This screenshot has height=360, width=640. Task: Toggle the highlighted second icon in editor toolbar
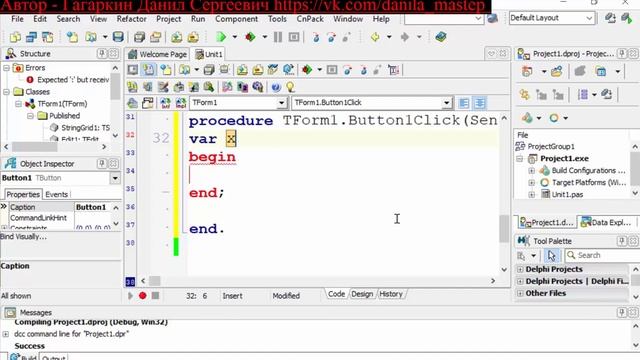pyautogui.click(x=149, y=70)
